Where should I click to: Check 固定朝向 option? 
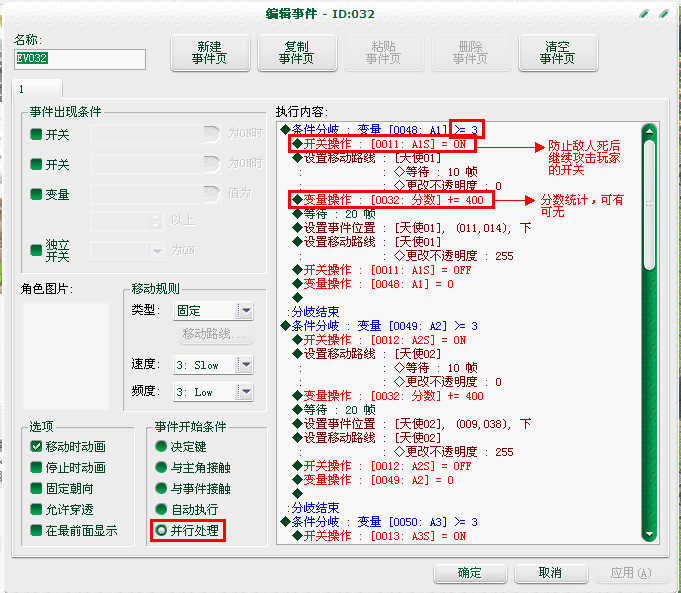pos(36,488)
